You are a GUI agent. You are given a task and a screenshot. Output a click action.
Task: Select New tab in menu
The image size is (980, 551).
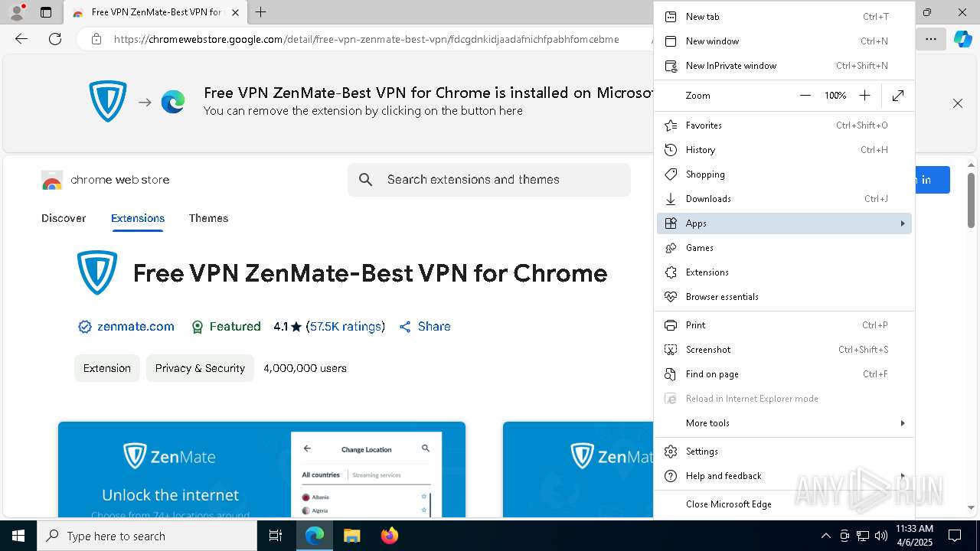784,17
